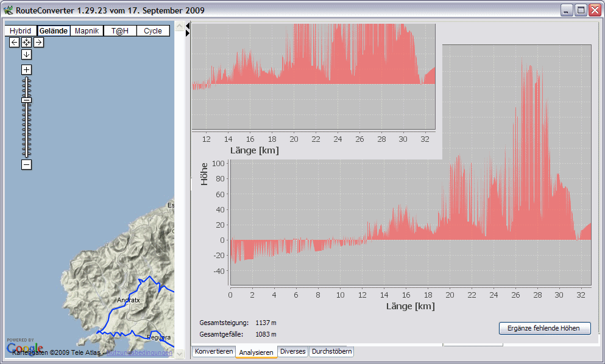605x364 pixels.
Task: Zoom out the map with minus button
Action: point(26,164)
